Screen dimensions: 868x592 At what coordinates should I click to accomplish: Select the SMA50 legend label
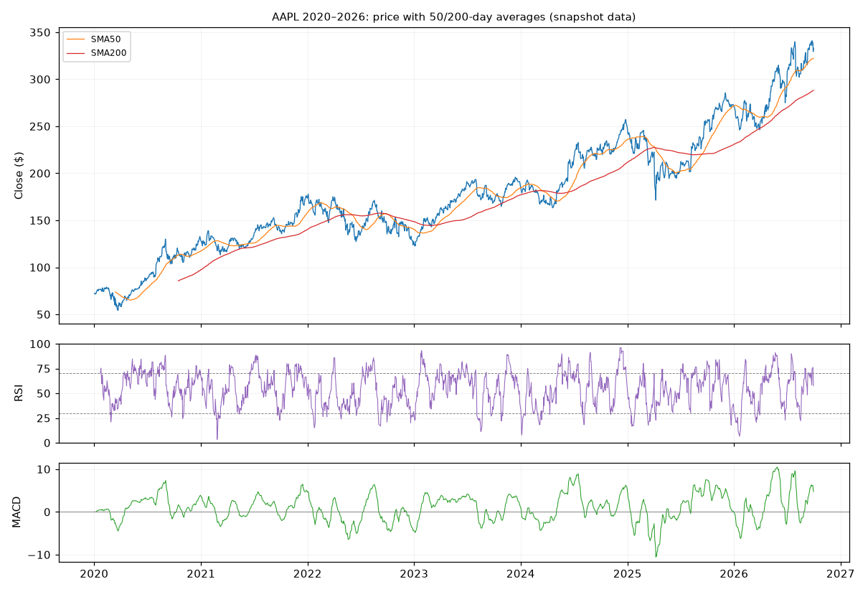coord(105,39)
